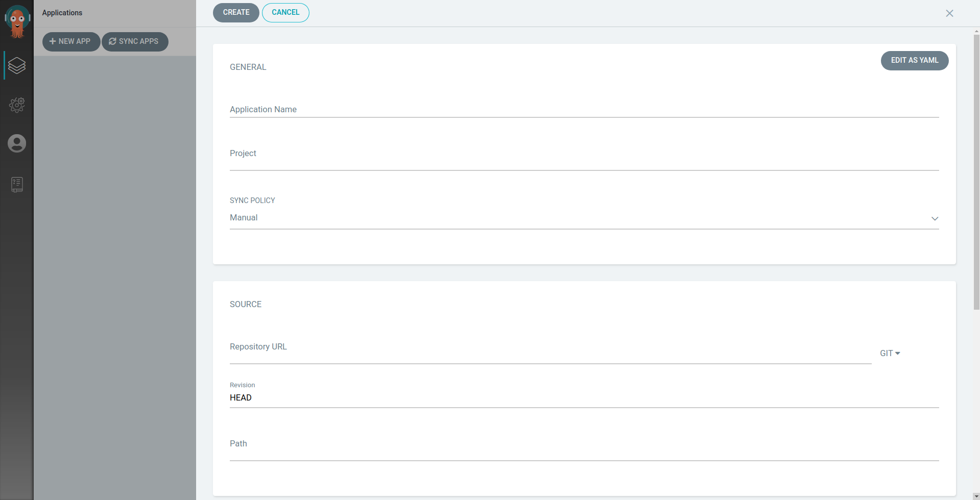Image resolution: width=980 pixels, height=500 pixels.
Task: Click the CREATE button
Action: point(236,12)
